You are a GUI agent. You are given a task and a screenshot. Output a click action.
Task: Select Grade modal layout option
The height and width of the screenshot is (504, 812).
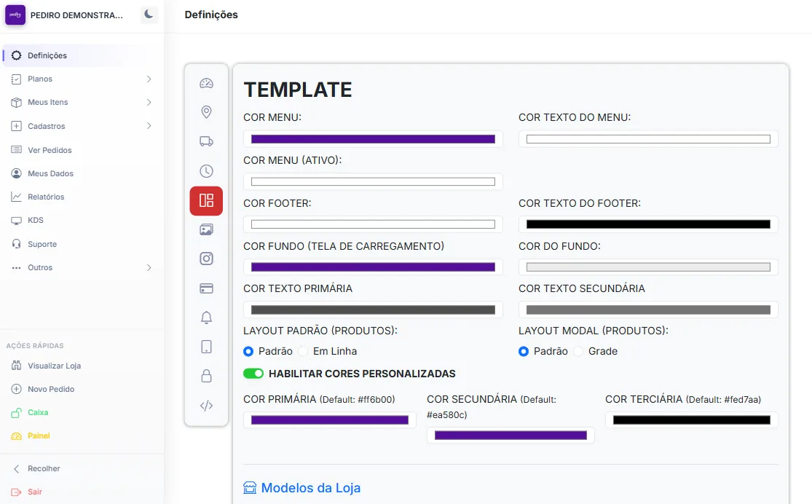(578, 351)
